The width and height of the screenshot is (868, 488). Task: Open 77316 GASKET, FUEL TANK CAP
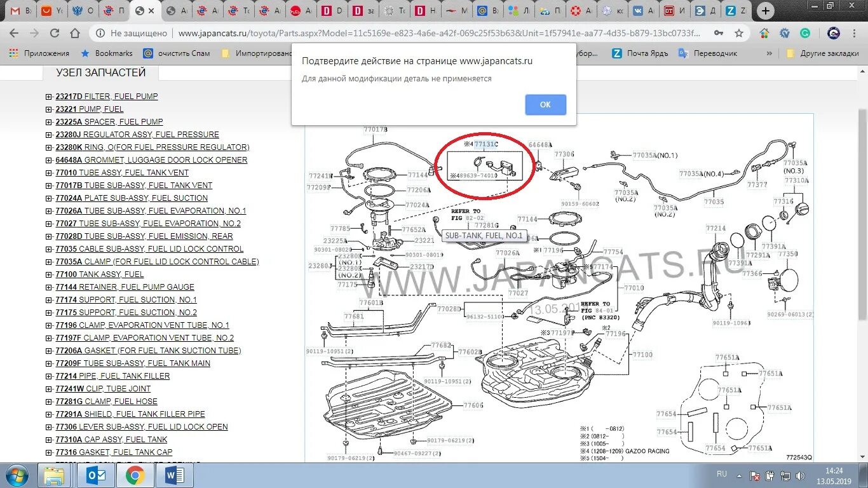[114, 452]
